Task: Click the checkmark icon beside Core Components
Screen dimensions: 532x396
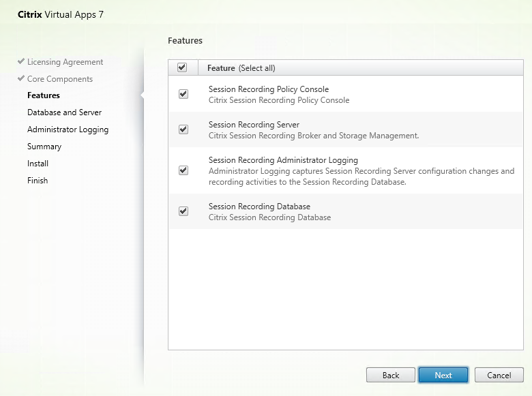Action: tap(21, 78)
